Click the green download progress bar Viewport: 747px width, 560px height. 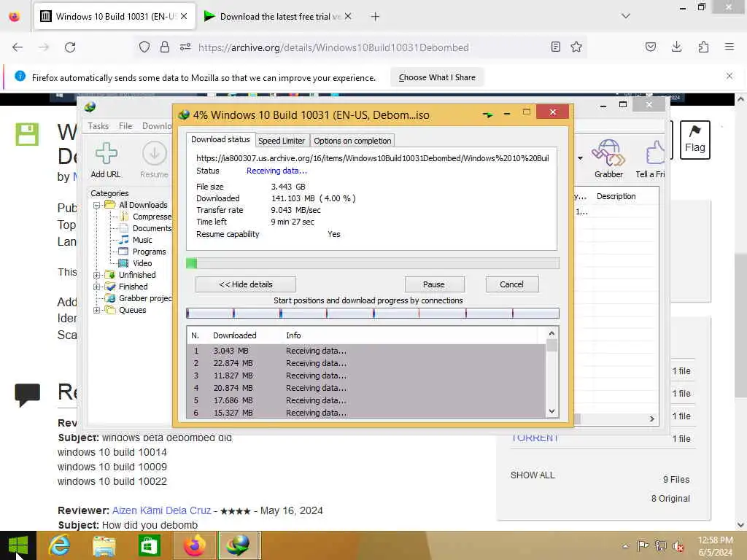pos(372,263)
